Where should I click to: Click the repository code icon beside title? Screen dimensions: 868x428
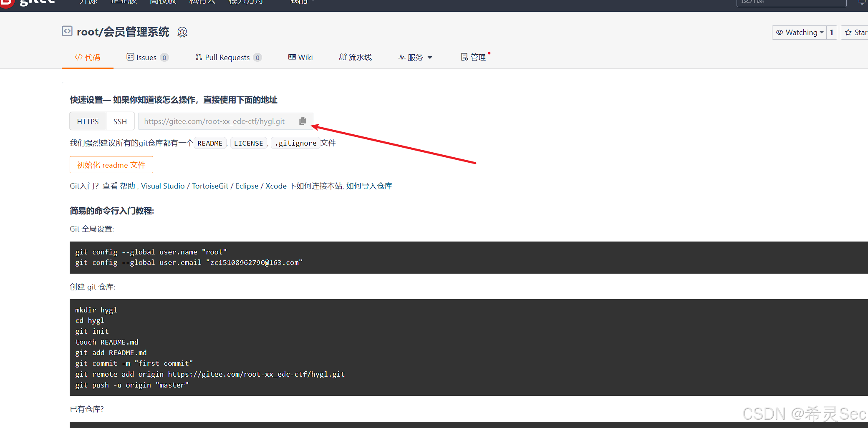click(67, 31)
